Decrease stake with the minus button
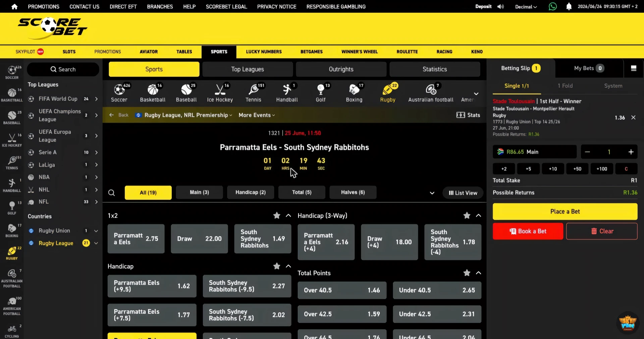 [587, 152]
